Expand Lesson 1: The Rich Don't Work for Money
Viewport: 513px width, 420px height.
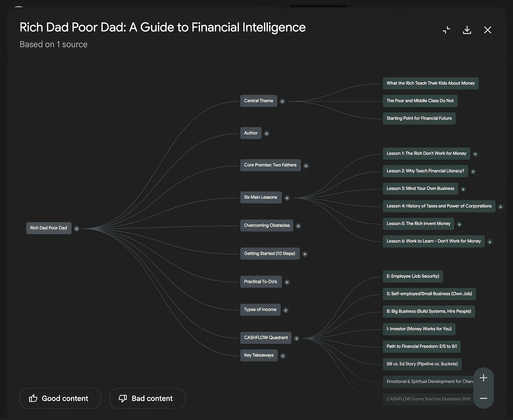(475, 154)
